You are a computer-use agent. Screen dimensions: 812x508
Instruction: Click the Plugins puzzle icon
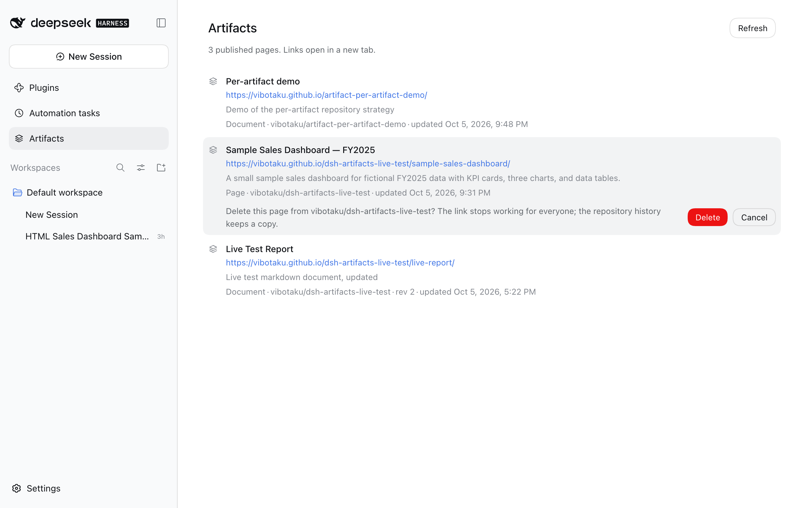point(19,88)
